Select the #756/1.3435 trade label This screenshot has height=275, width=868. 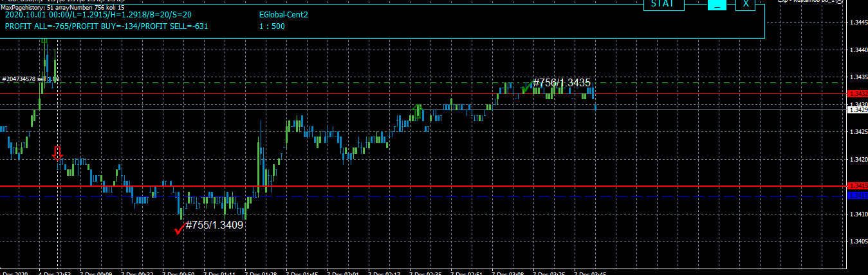[562, 83]
